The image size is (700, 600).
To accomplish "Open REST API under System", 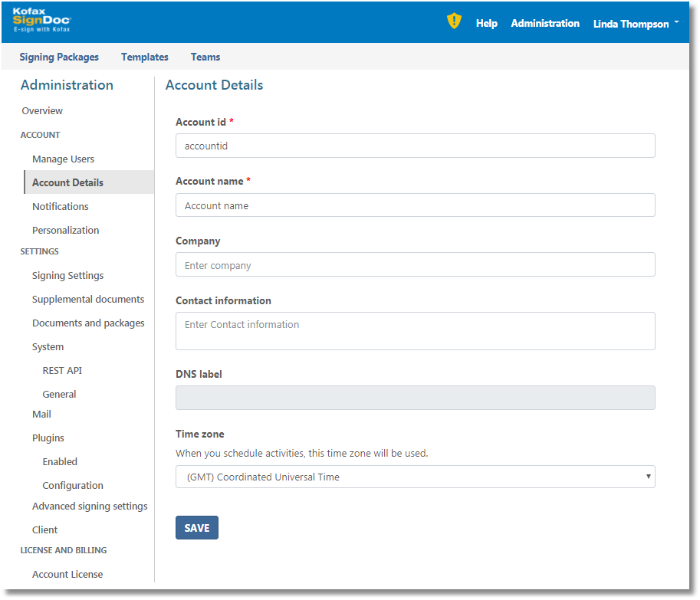I will (x=62, y=371).
